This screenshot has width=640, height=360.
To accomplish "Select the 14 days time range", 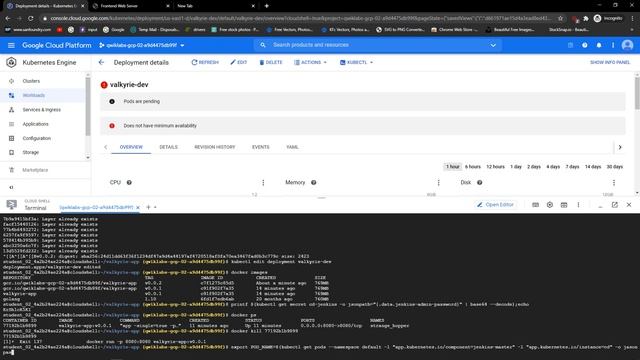I will click(593, 167).
